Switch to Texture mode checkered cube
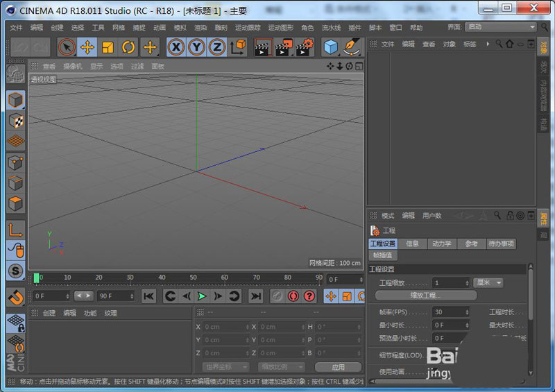 [15, 121]
